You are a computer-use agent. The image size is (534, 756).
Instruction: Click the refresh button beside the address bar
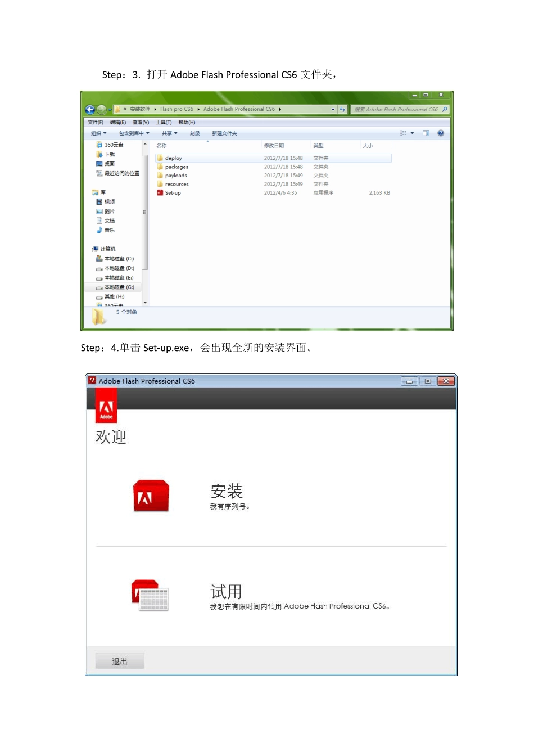point(342,109)
